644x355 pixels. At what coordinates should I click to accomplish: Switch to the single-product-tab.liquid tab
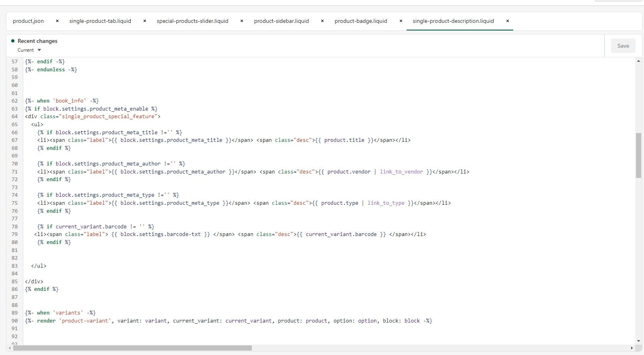(100, 21)
